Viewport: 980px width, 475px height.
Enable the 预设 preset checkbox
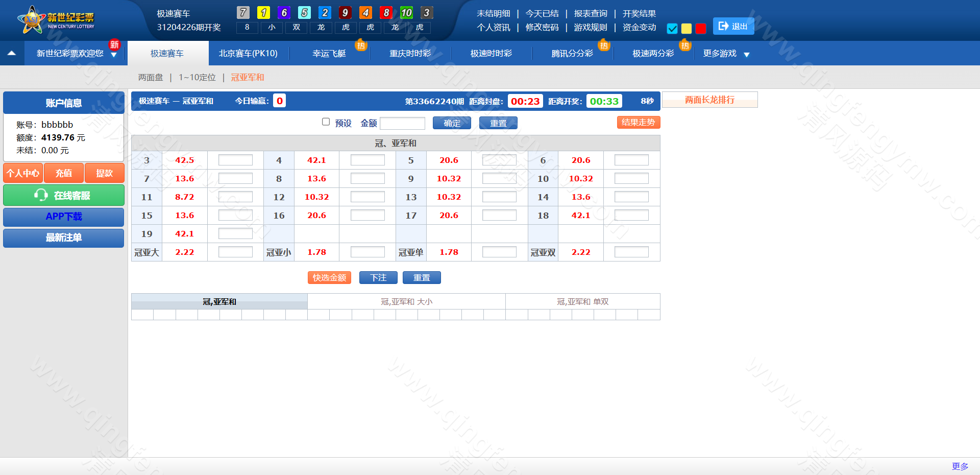326,122
